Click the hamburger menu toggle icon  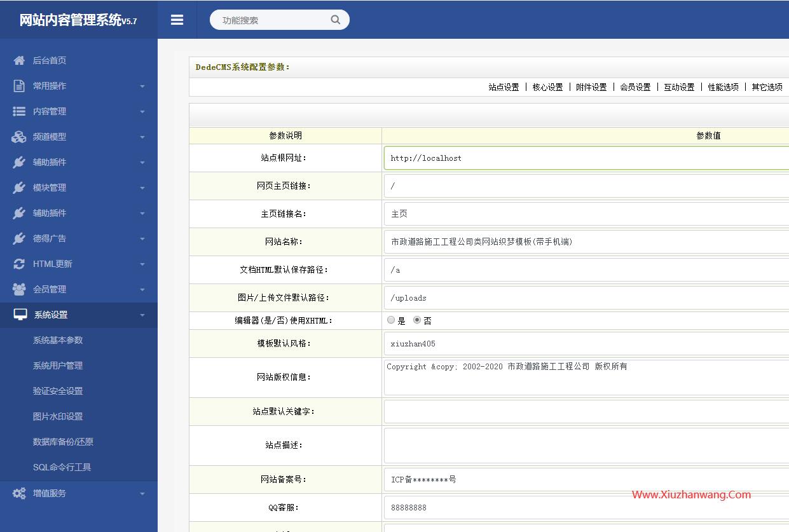click(x=177, y=20)
